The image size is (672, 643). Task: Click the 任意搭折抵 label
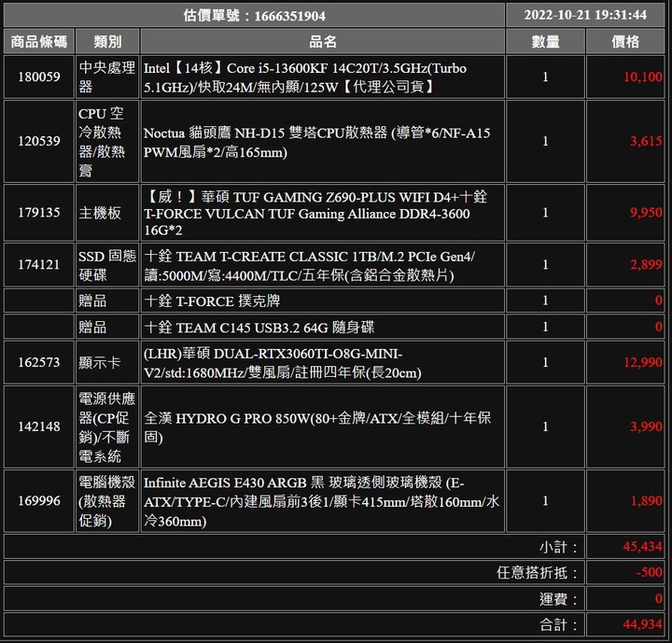click(x=537, y=573)
